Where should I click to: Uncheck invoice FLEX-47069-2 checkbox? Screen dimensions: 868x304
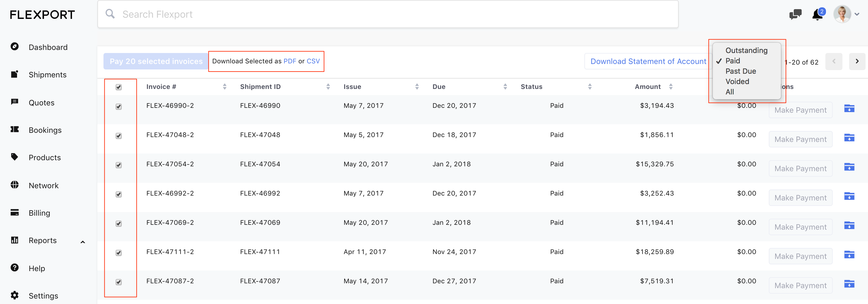[x=119, y=224]
